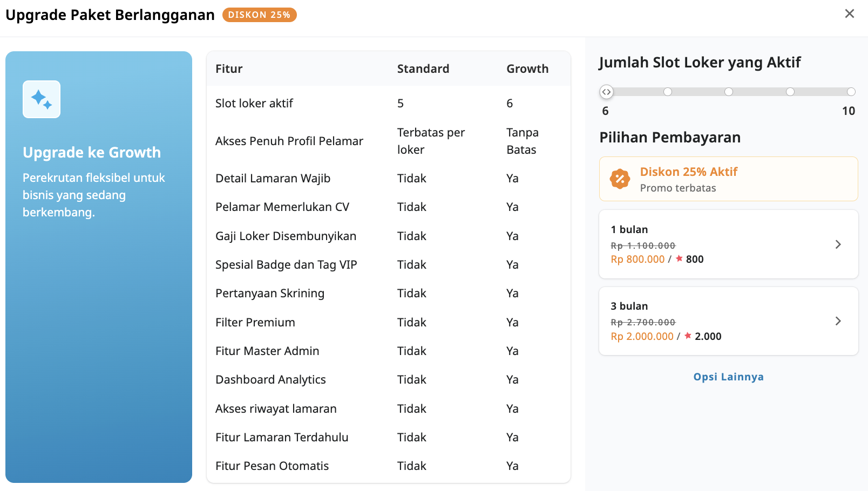Click the DISKON 25% badge
The image size is (868, 491).
[259, 15]
